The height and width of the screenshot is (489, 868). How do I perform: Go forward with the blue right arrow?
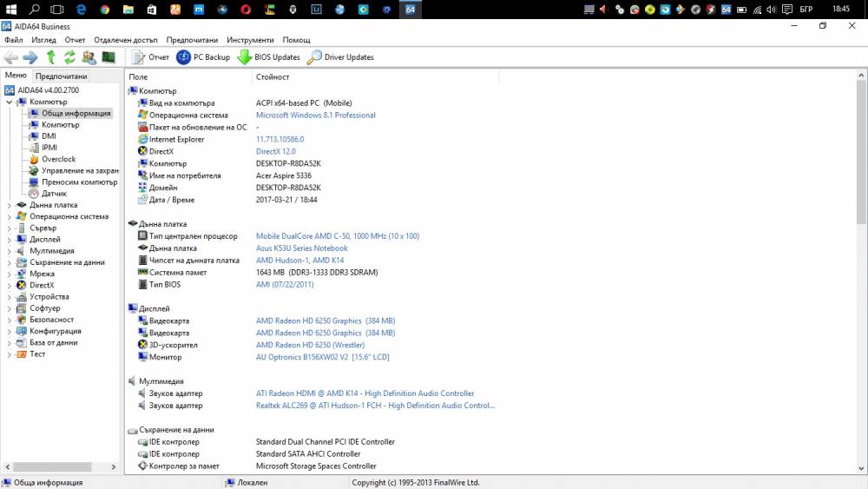(30, 57)
